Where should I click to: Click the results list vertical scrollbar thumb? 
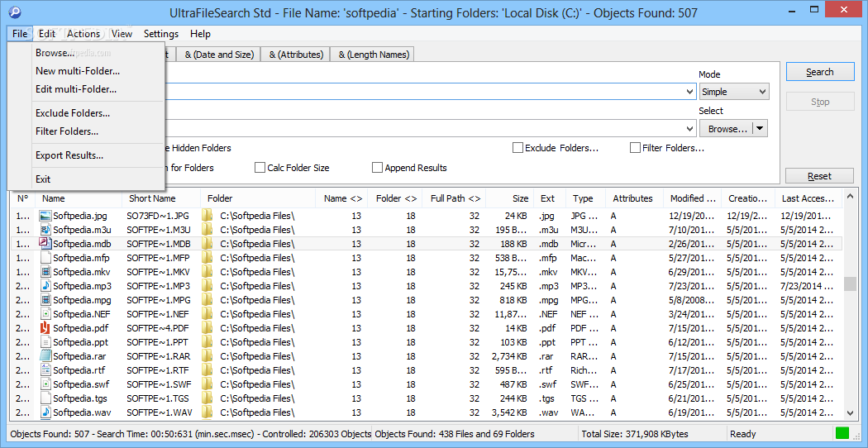tap(849, 284)
